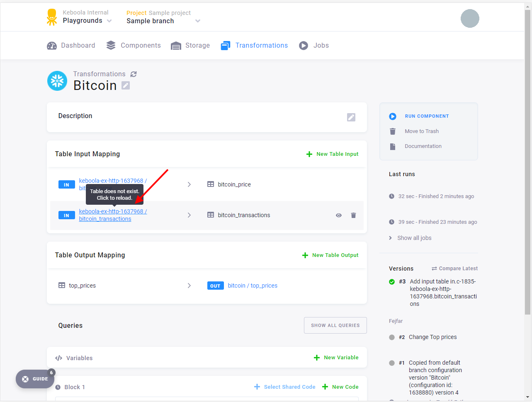Click the Storage warehouse icon
The image size is (532, 402).
click(176, 46)
